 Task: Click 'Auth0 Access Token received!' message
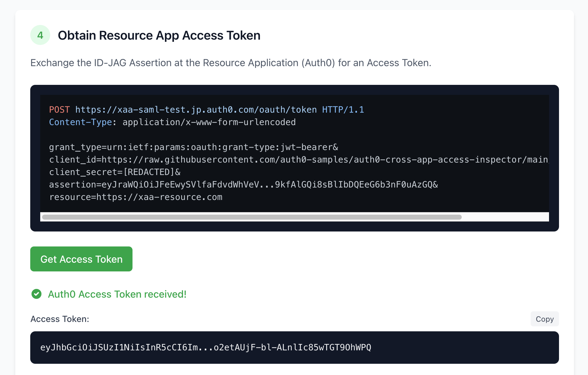(117, 294)
